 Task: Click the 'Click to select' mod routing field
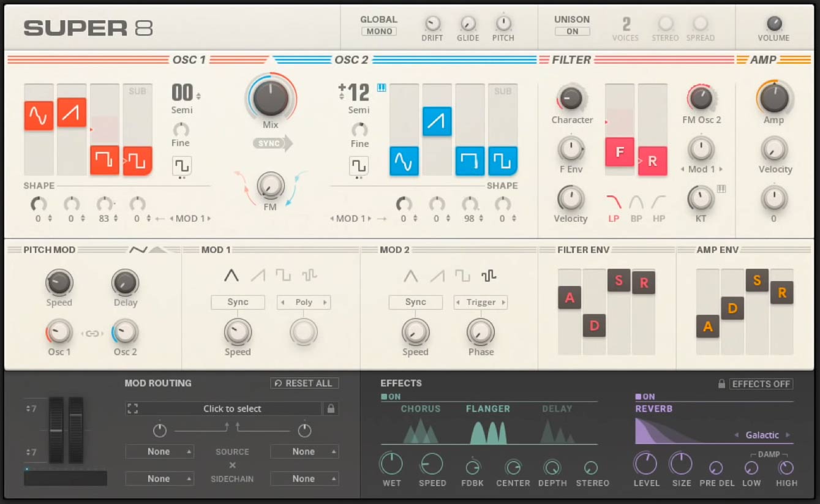231,408
